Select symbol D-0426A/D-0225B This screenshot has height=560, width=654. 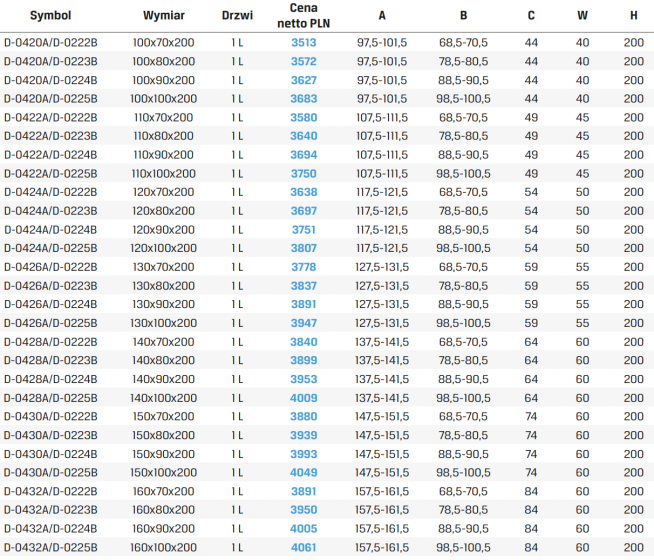[x=50, y=323]
